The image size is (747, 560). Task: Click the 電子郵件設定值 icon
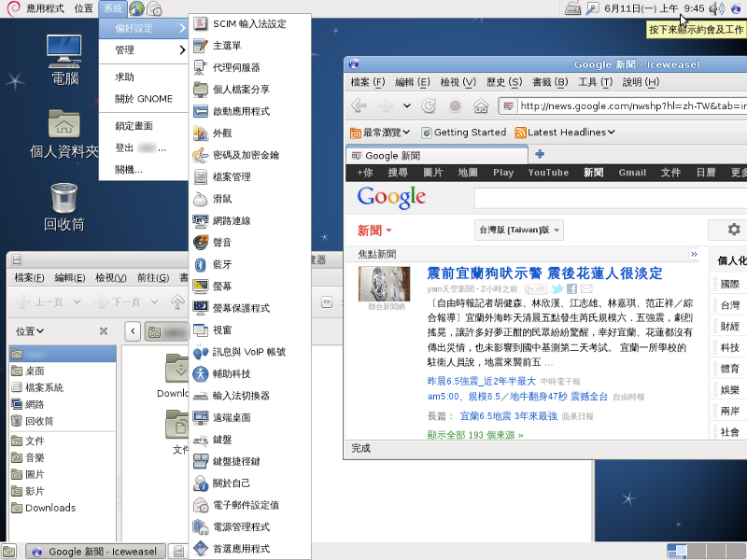tap(201, 505)
